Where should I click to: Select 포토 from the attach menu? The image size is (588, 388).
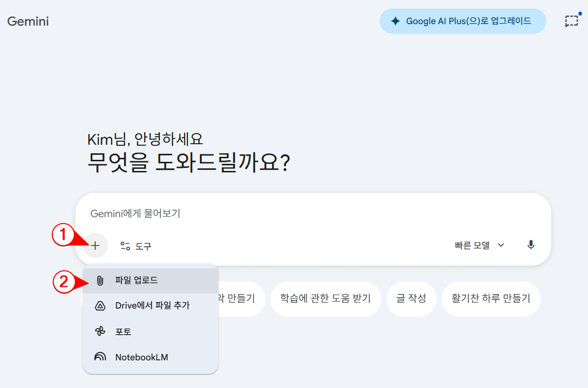point(124,332)
